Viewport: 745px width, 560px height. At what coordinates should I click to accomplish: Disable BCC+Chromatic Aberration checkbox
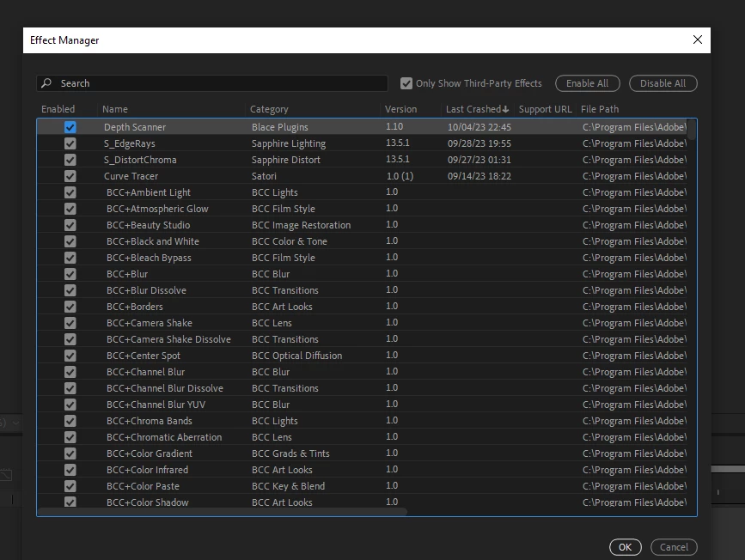(70, 437)
